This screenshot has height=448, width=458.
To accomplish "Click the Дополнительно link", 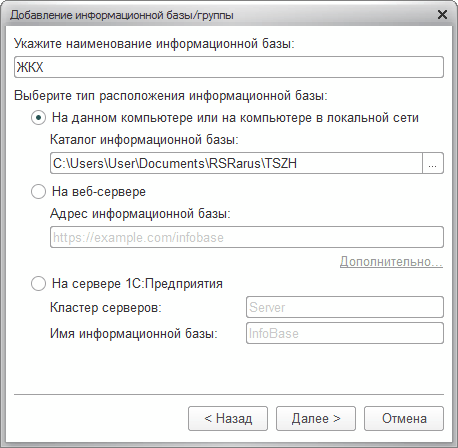I will (x=391, y=262).
